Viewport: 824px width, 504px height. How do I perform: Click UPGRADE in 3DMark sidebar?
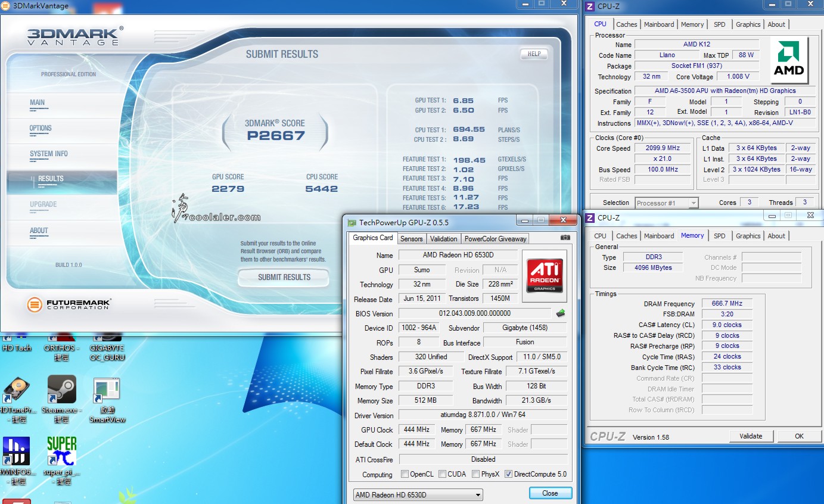[62, 207]
